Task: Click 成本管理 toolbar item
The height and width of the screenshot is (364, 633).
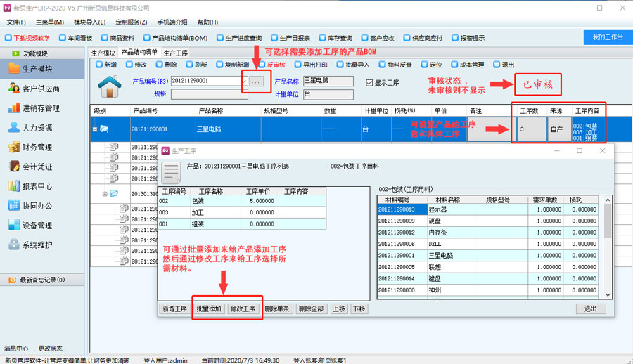Action: click(x=468, y=65)
